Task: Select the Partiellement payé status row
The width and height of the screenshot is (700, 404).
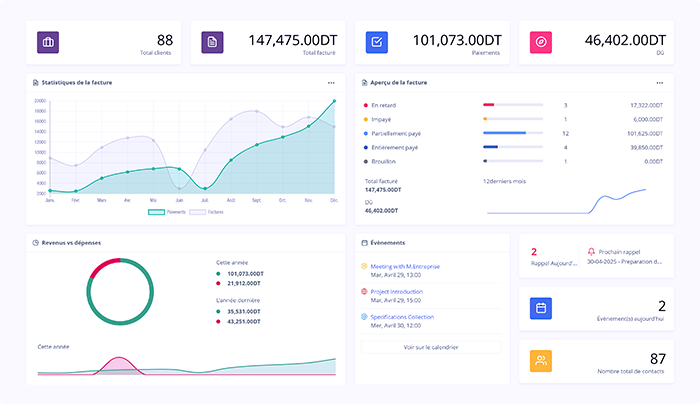Action: click(x=394, y=133)
